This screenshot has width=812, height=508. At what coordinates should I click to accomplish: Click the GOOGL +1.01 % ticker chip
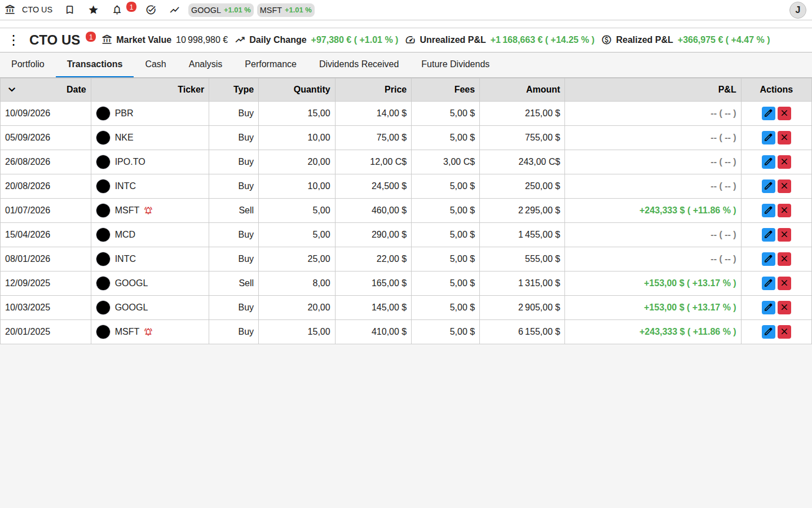tap(221, 10)
